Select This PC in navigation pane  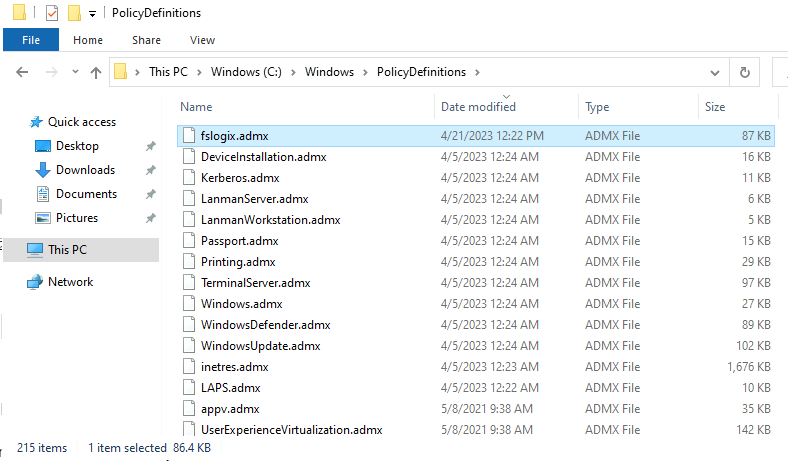pos(81,250)
